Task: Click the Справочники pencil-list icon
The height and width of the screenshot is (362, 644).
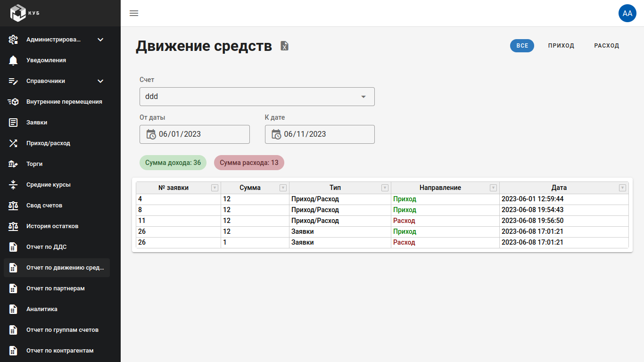Action: tap(13, 81)
